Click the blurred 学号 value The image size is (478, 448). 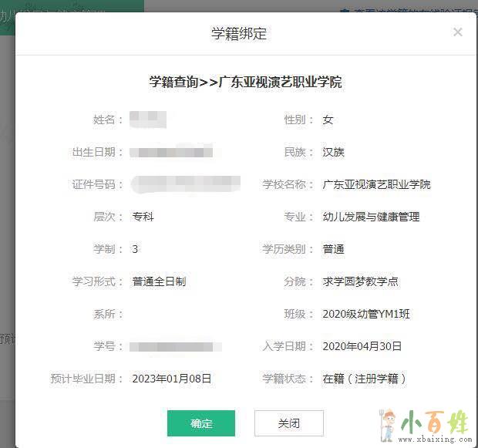point(176,346)
